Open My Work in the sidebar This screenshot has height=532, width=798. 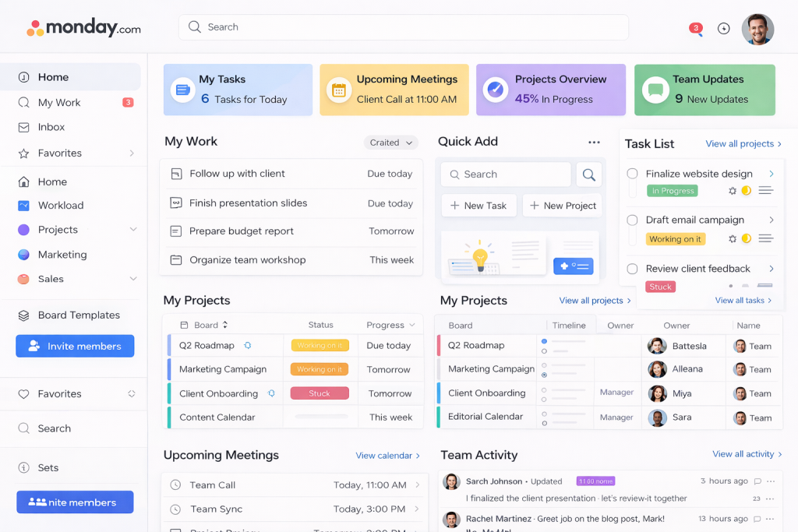tap(59, 103)
